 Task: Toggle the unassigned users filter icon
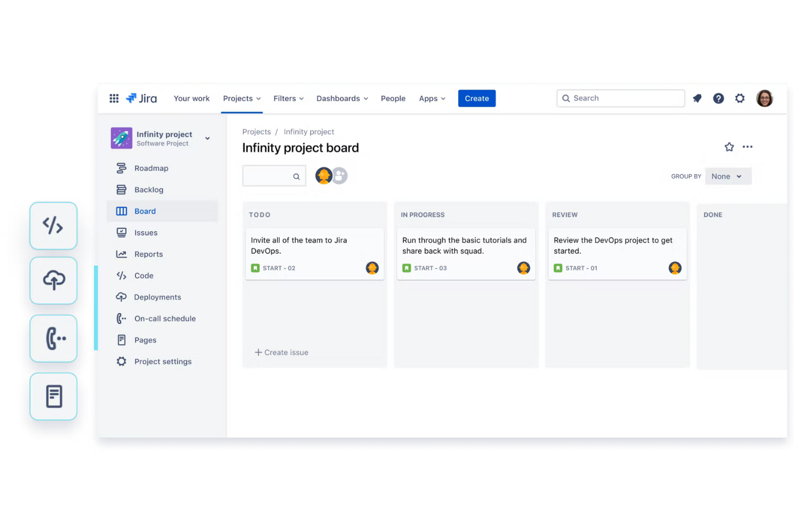(x=339, y=175)
